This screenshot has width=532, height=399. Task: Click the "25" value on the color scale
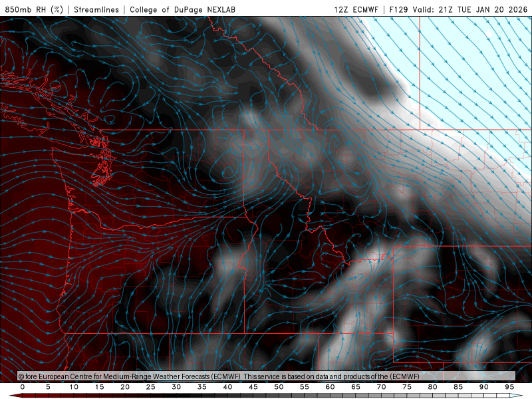(x=151, y=387)
